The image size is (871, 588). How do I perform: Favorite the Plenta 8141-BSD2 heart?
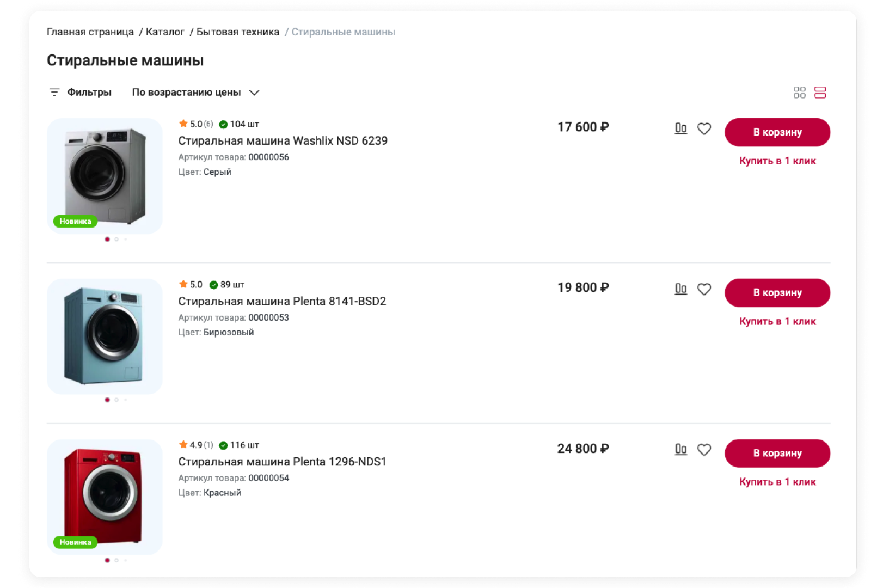click(704, 289)
